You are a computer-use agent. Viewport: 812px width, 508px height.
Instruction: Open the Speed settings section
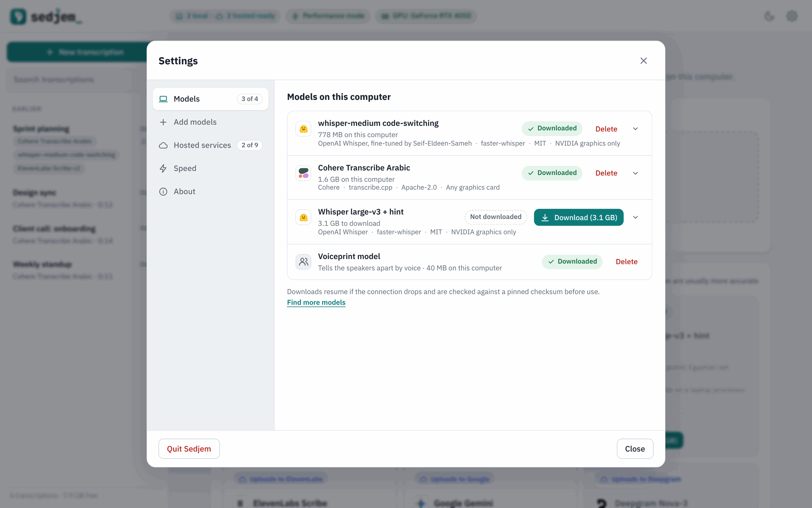click(x=210, y=168)
